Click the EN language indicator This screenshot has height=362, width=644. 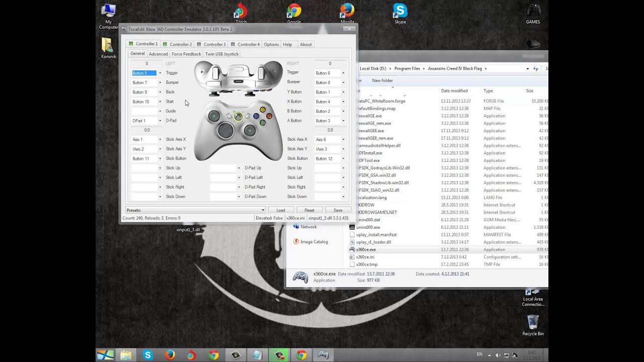(x=479, y=354)
